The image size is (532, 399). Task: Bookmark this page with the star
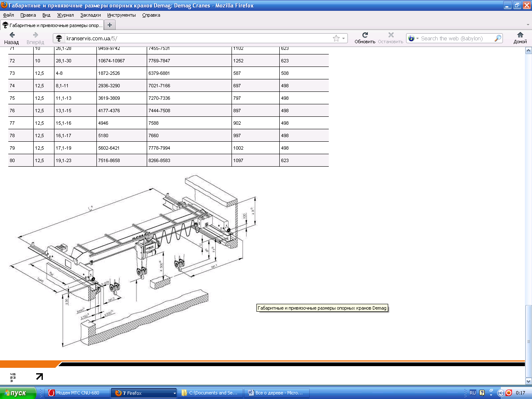[336, 38]
